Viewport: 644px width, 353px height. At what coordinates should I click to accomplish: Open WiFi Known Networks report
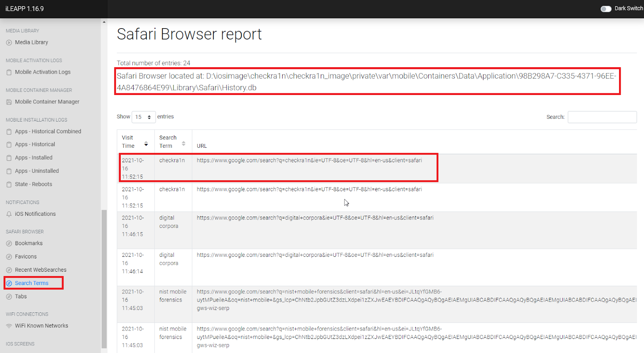coord(41,326)
